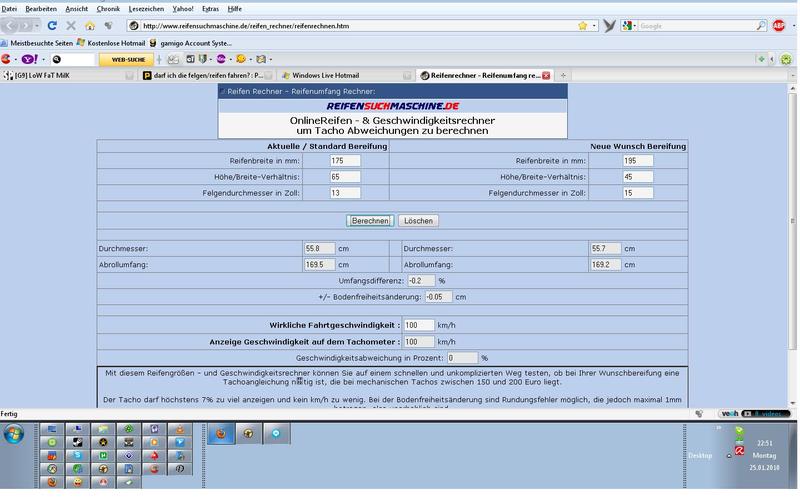Click the new Felgendurchmesser field showing 15
This screenshot has height=500, width=800.
click(x=638, y=193)
